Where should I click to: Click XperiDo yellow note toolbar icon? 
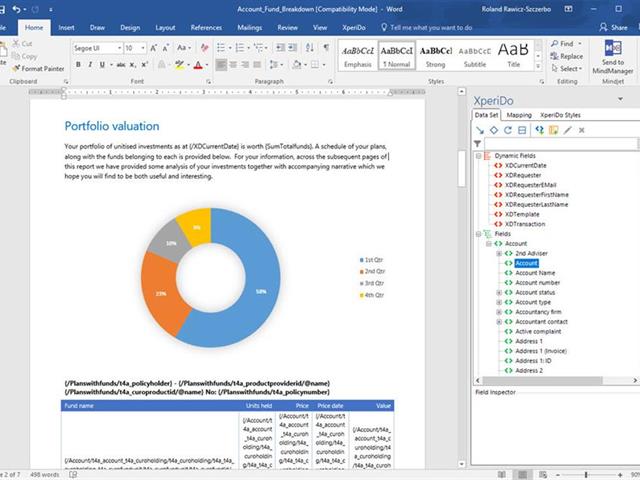553,130
